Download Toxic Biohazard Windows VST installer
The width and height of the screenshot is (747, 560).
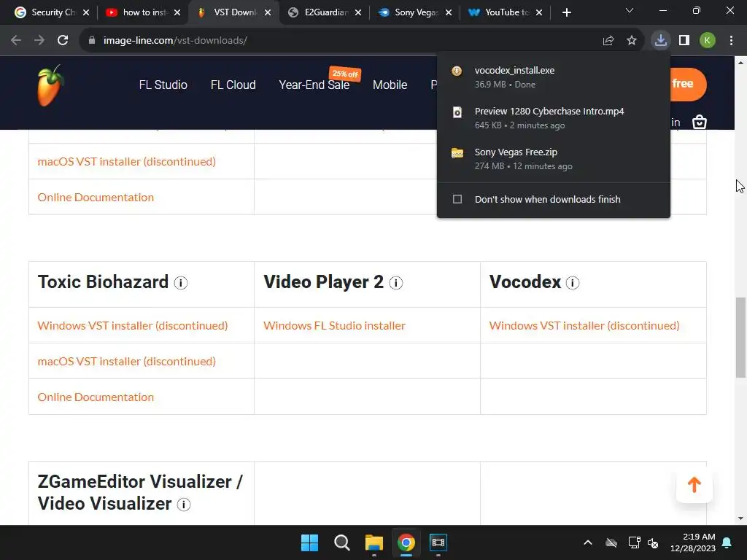[x=133, y=326]
